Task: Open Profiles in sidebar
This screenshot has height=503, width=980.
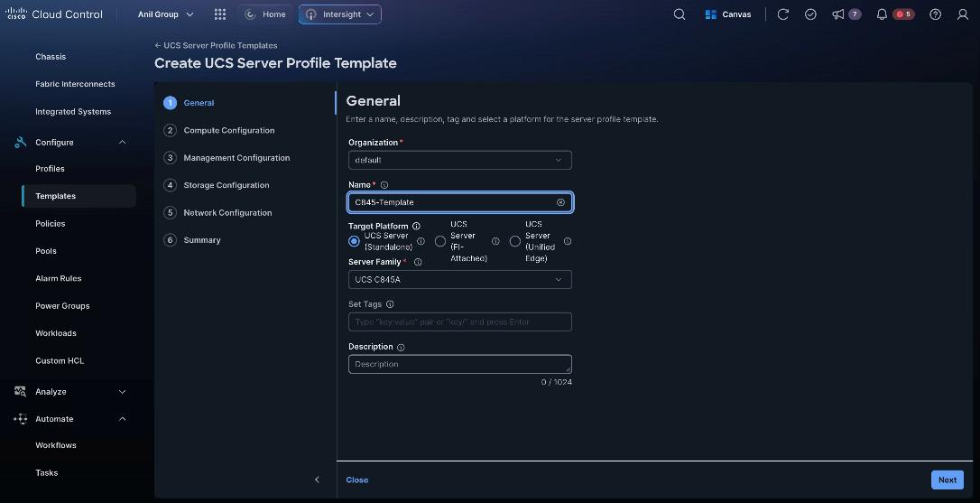Action: (x=50, y=169)
